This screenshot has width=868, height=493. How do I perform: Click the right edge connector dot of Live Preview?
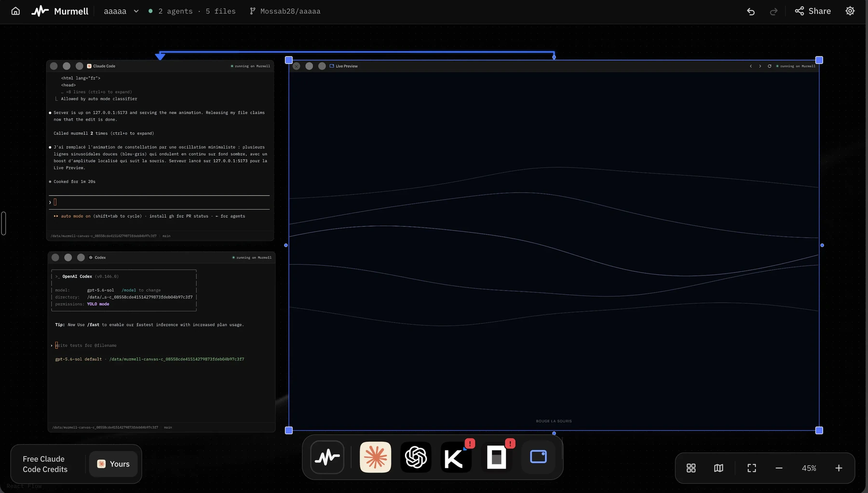pos(822,245)
